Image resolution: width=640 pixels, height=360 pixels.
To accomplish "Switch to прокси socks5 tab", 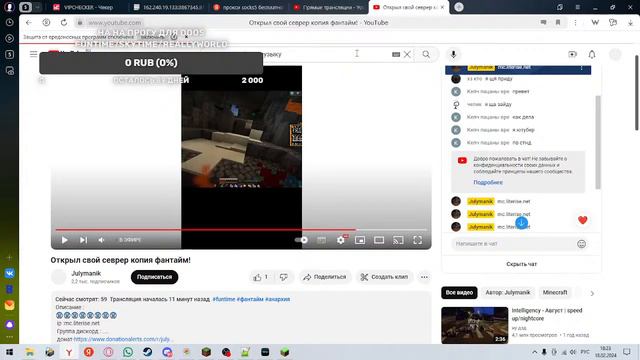I will [249, 7].
